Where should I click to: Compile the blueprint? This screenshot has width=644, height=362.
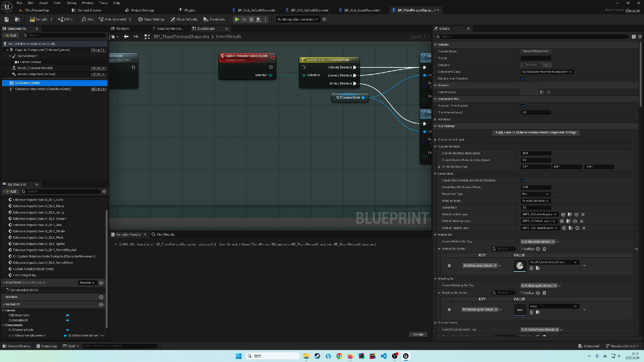(39, 19)
